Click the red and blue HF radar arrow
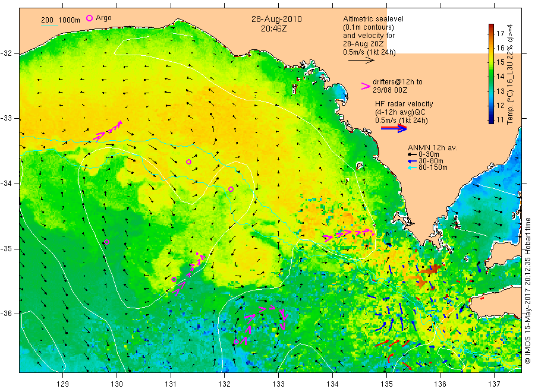 pyautogui.click(x=394, y=128)
